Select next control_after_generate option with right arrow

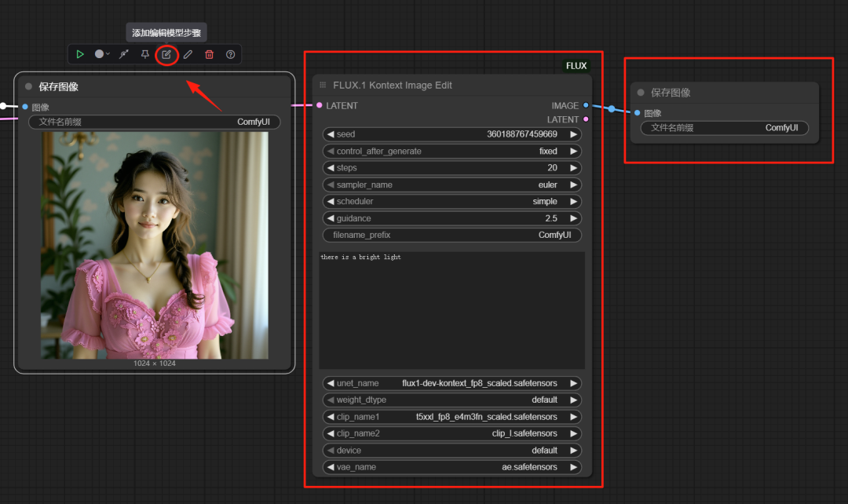(x=573, y=151)
